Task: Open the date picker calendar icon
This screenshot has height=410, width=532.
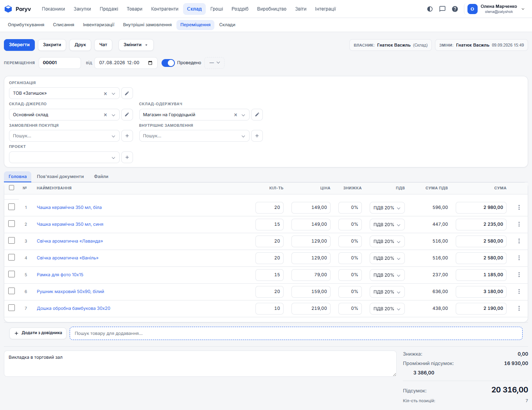Action: pos(150,63)
